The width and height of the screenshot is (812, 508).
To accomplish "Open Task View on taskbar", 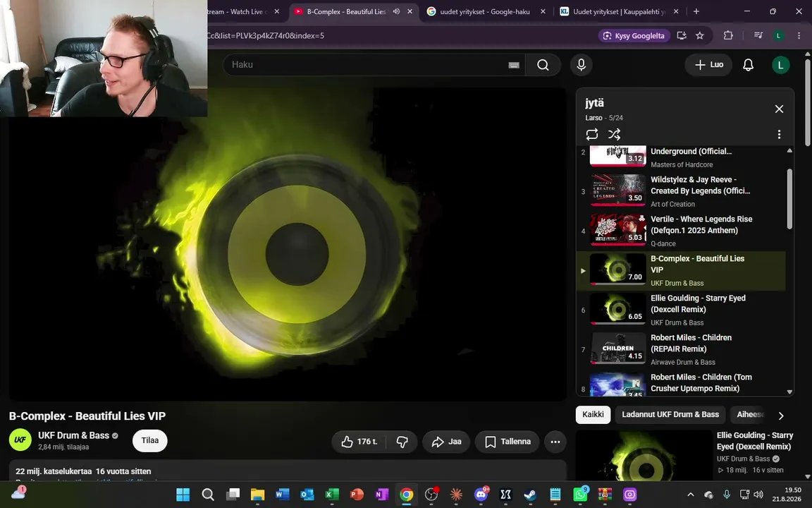I will 233,495.
